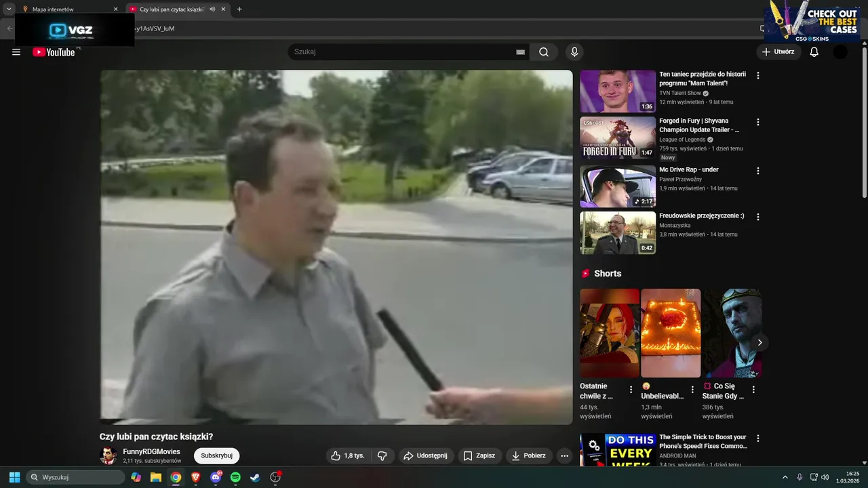Open the Freudowskie przejęzyczenie video title
This screenshot has height=488, width=868.
[x=702, y=216]
